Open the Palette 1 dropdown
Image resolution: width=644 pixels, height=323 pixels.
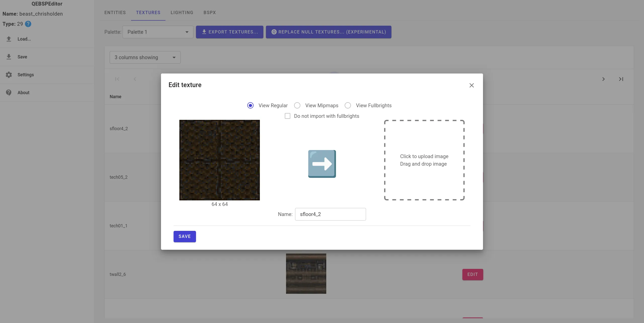point(158,32)
